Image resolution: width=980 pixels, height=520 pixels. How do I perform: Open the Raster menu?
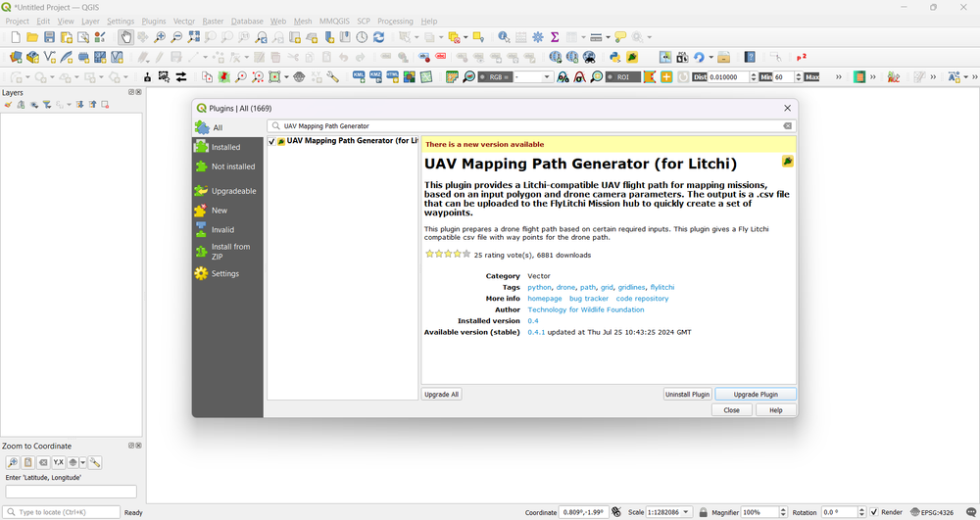point(213,22)
